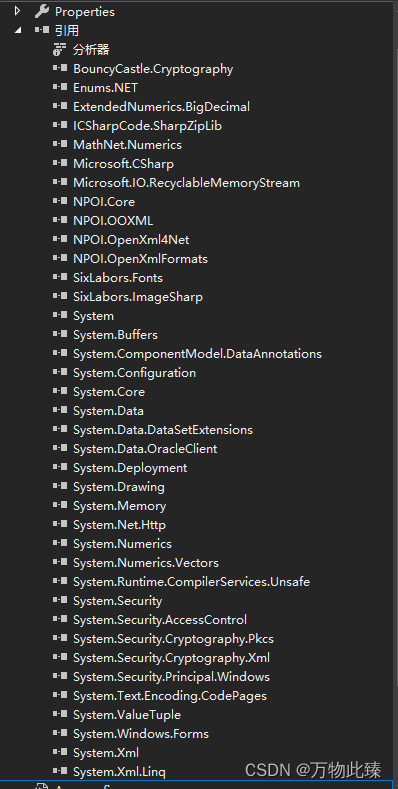398x789 pixels.
Task: Select the System.Data reference
Action: coord(108,411)
